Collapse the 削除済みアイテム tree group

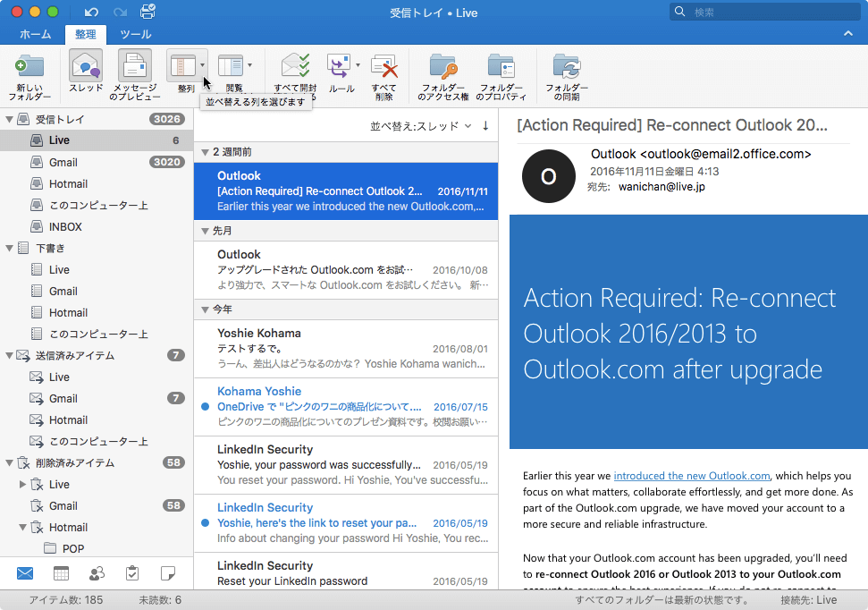(x=10, y=462)
